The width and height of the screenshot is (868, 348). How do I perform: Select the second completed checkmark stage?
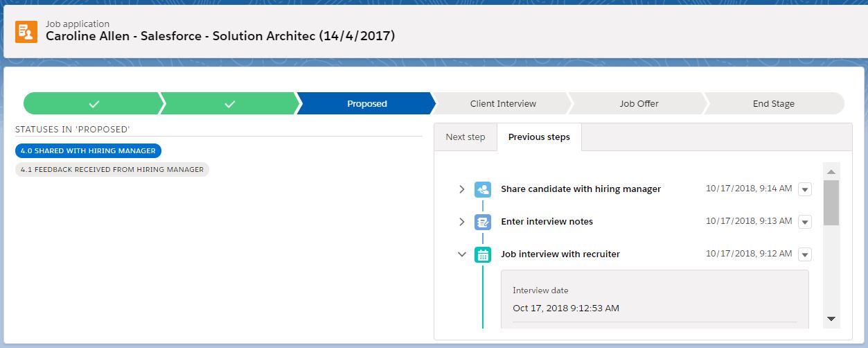[x=230, y=103]
